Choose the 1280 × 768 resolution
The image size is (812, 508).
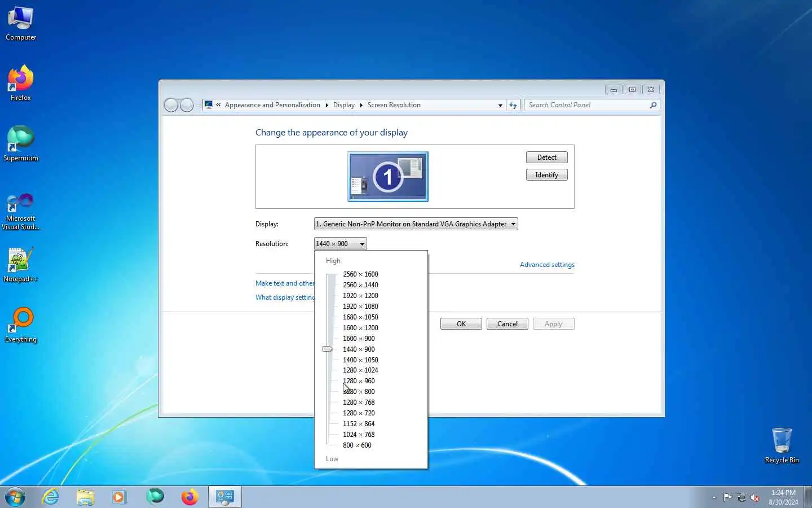click(359, 402)
